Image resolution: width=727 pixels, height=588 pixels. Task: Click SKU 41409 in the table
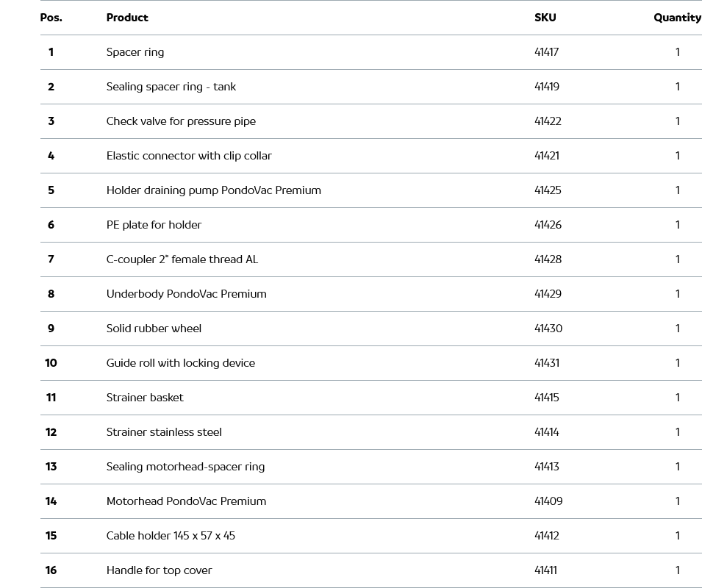click(x=548, y=501)
